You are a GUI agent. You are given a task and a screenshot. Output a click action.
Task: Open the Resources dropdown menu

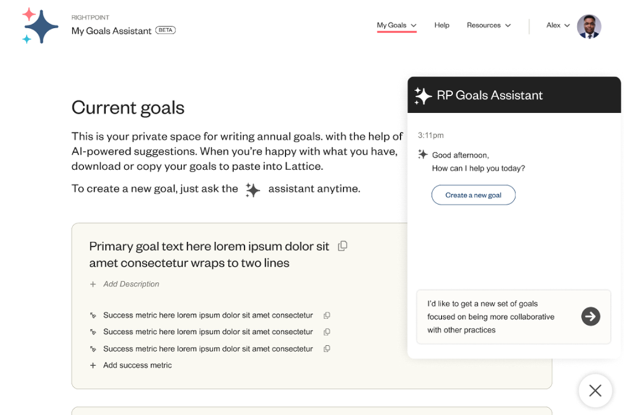(489, 25)
